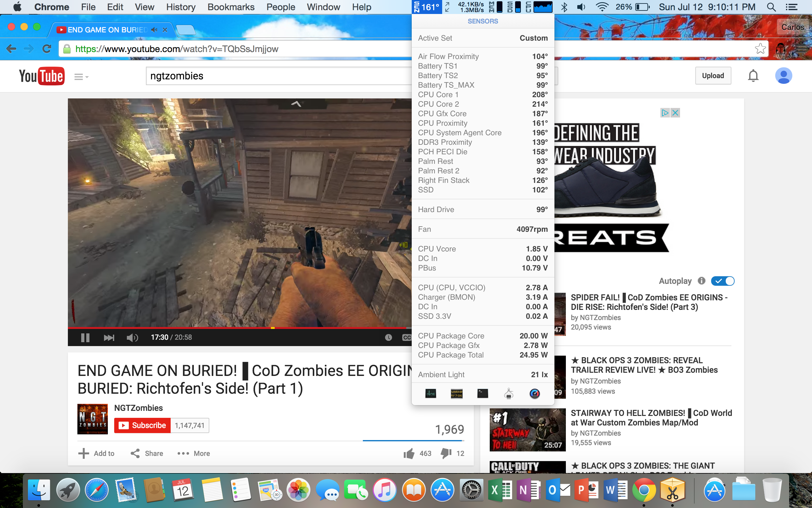Open the NGTZombies channel name link

point(138,408)
